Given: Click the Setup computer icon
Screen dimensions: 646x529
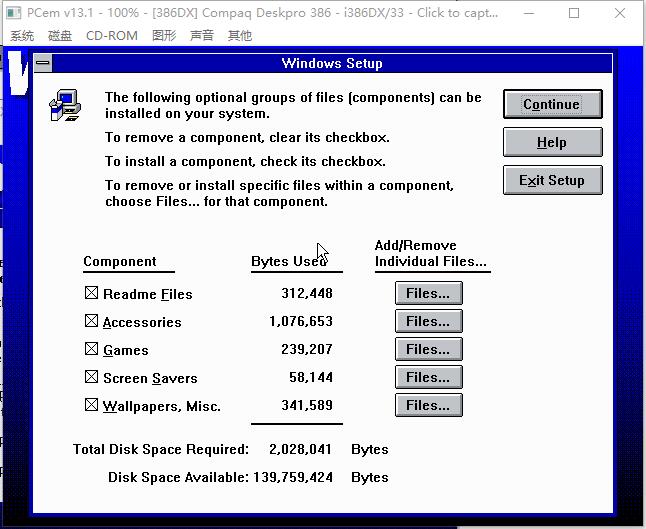Looking at the screenshot, I should (x=65, y=105).
